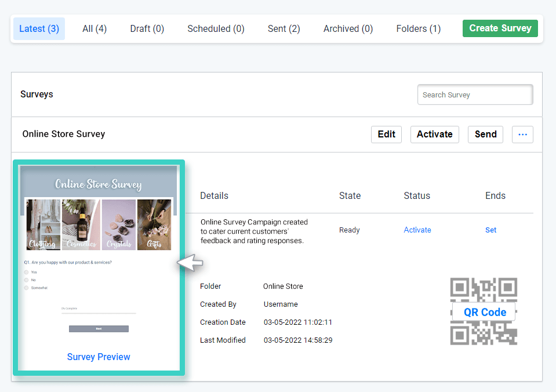The height and width of the screenshot is (392, 556).
Task: Select the Yes answer option
Action: pos(26,273)
